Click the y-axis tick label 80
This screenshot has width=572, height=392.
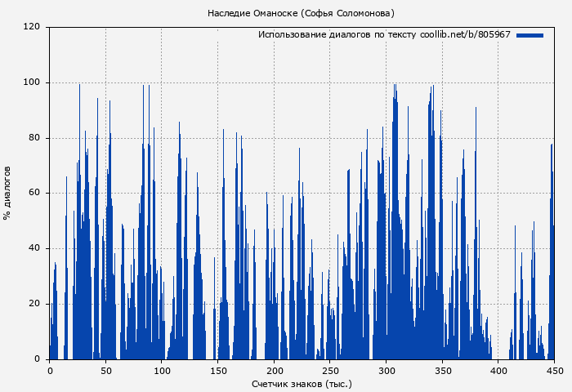pos(34,138)
